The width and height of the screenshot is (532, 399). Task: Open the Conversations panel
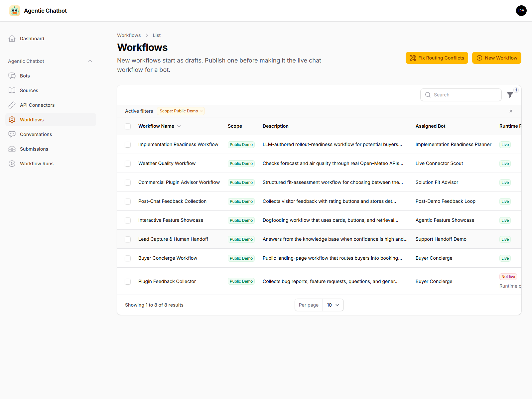click(x=36, y=134)
